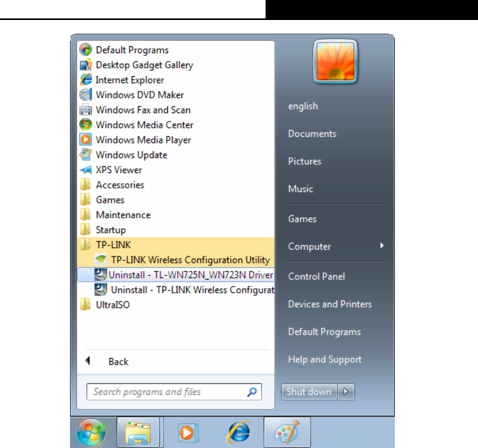Open Paint from the taskbar

click(287, 432)
